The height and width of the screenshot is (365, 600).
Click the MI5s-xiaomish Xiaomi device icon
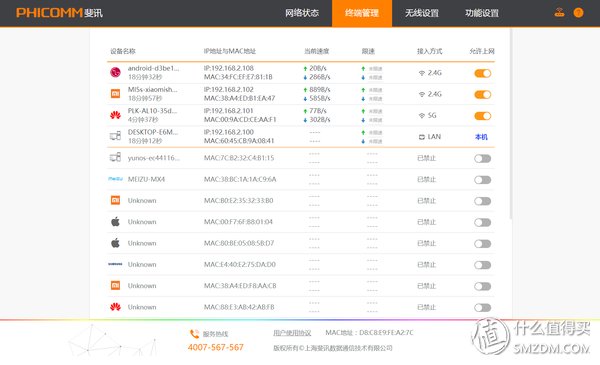[x=115, y=93]
